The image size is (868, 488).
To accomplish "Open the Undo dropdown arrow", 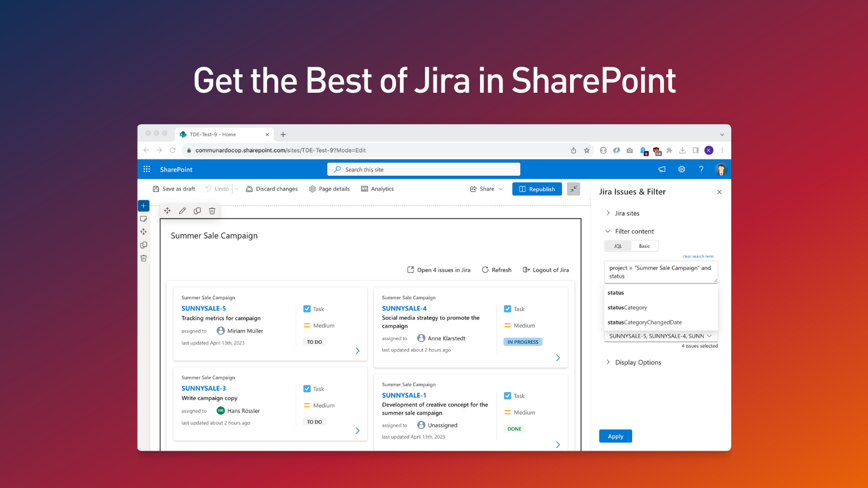I will [237, 189].
